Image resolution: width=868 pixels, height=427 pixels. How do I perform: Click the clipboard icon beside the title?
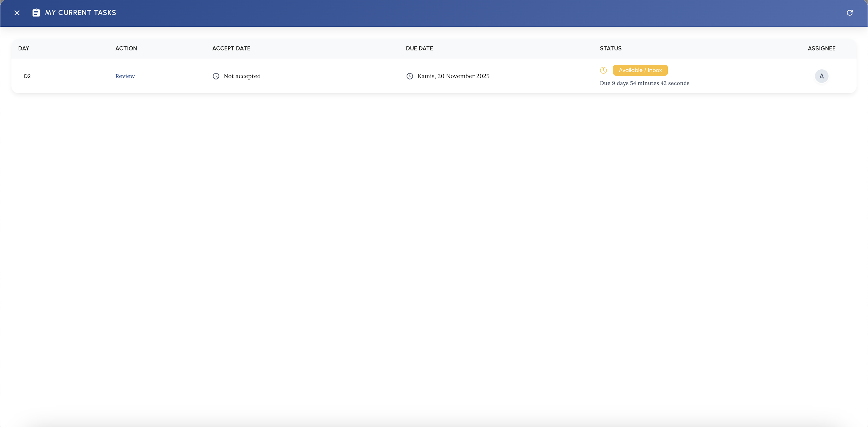[x=36, y=13]
